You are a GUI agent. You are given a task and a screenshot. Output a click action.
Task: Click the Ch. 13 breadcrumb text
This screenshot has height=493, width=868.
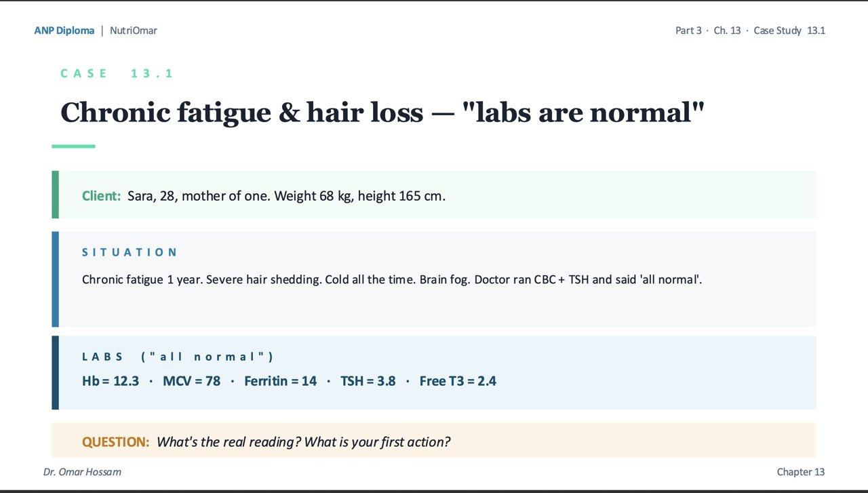point(728,31)
